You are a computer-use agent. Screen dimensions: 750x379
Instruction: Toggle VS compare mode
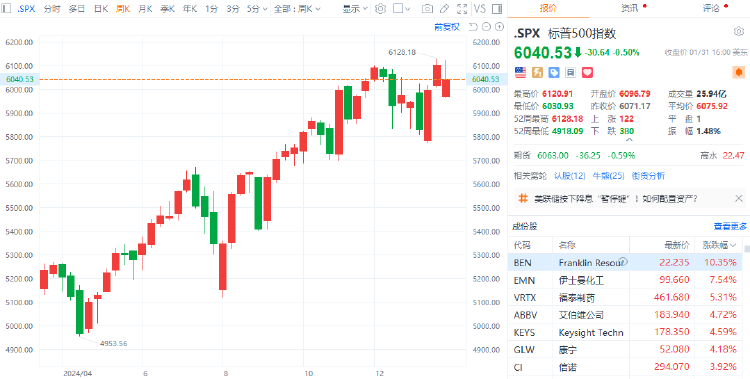[479, 9]
